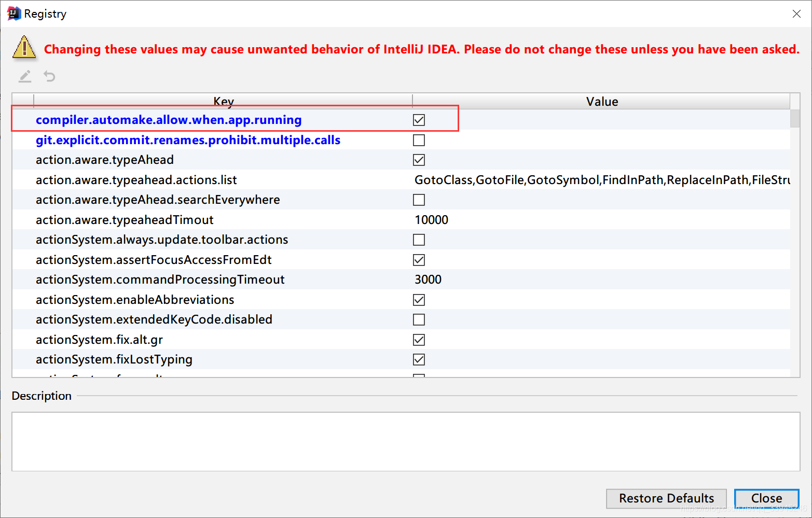Click the vertical scrollbar thumb of table
The image size is (812, 518).
(x=795, y=118)
